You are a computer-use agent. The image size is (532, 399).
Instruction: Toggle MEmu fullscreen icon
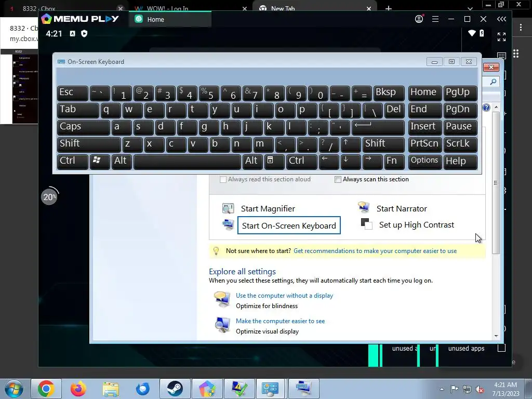501,37
